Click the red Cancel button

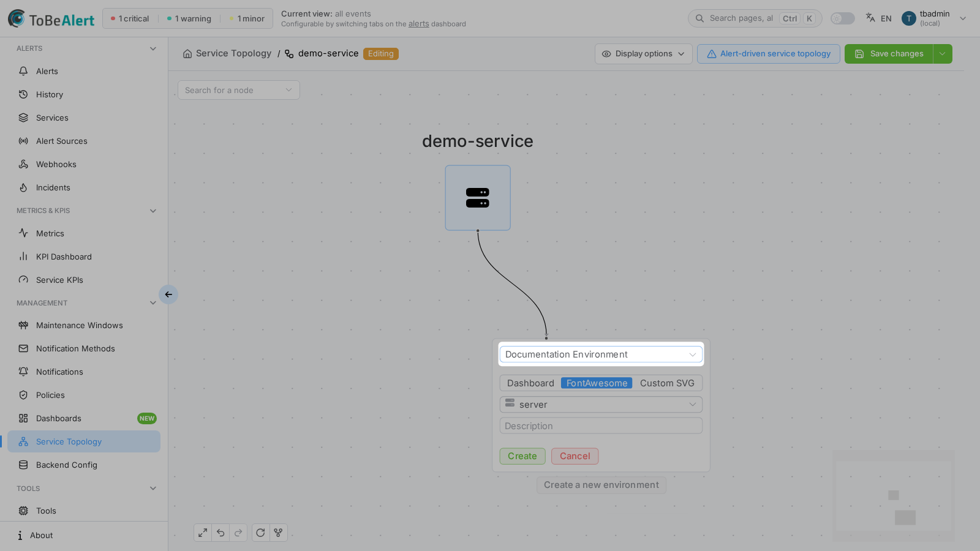click(x=575, y=456)
